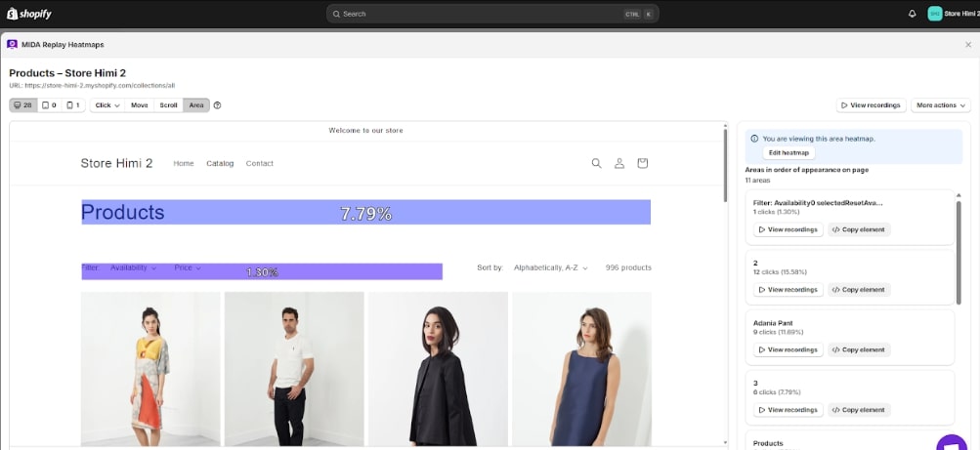Open the heatmap help question icon
Viewport: 980px width, 450px height.
[x=218, y=105]
